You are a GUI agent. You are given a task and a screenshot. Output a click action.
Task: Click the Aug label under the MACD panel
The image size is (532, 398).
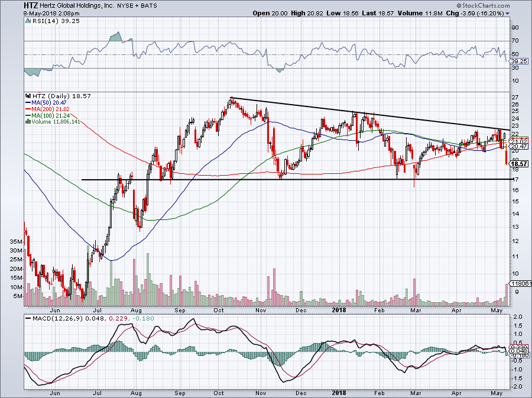[x=136, y=393]
